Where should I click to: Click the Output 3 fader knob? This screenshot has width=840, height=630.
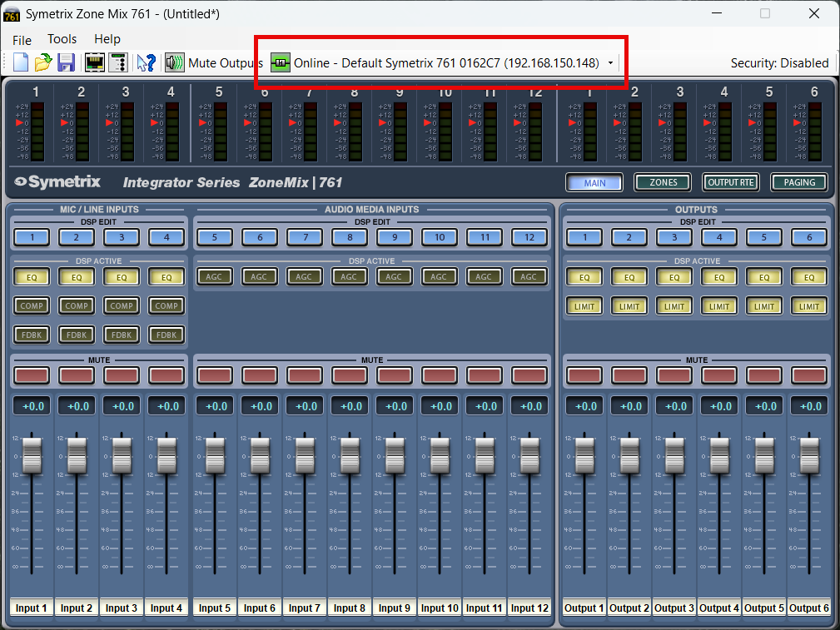tap(674, 455)
